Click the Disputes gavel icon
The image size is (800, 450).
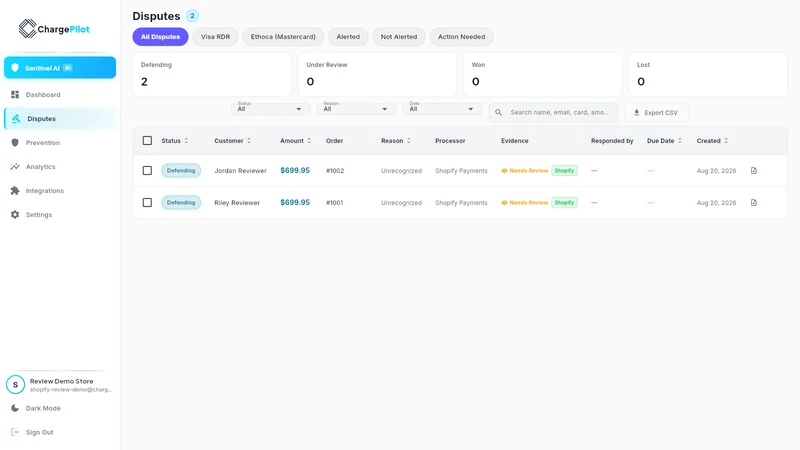coord(16,118)
